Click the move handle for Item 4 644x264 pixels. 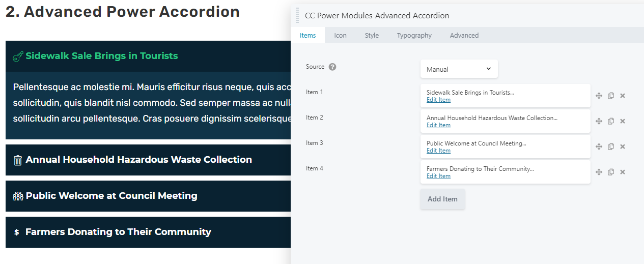pos(599,172)
